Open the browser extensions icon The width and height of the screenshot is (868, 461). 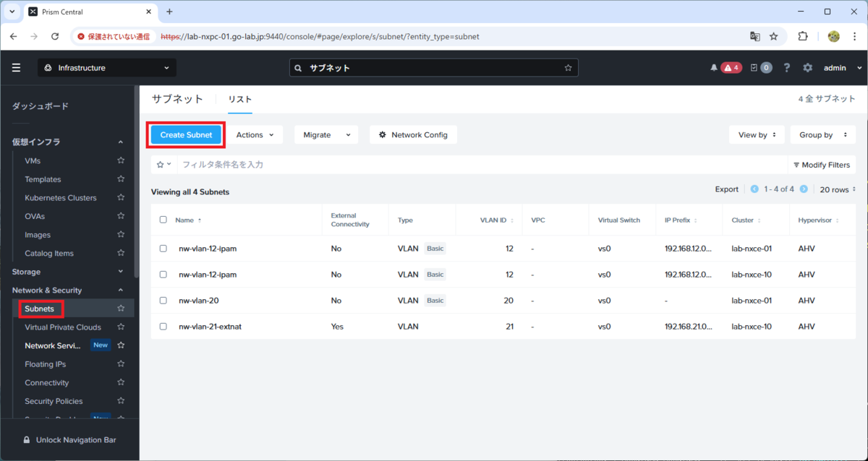coord(803,36)
